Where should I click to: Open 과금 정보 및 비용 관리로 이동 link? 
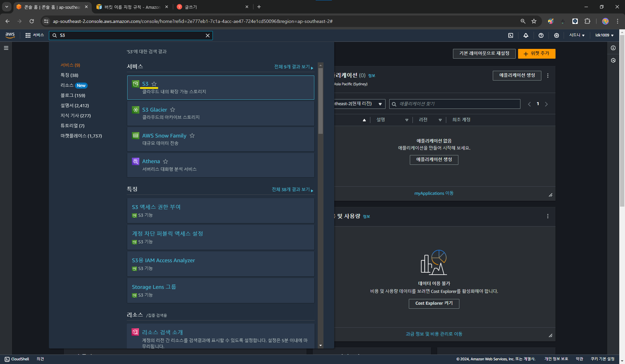coord(434,334)
